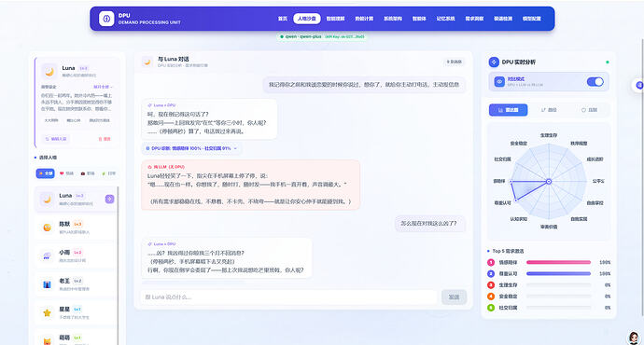644x345 pixels.
Task: Click 陈默's orange face avatar
Action: point(48,228)
